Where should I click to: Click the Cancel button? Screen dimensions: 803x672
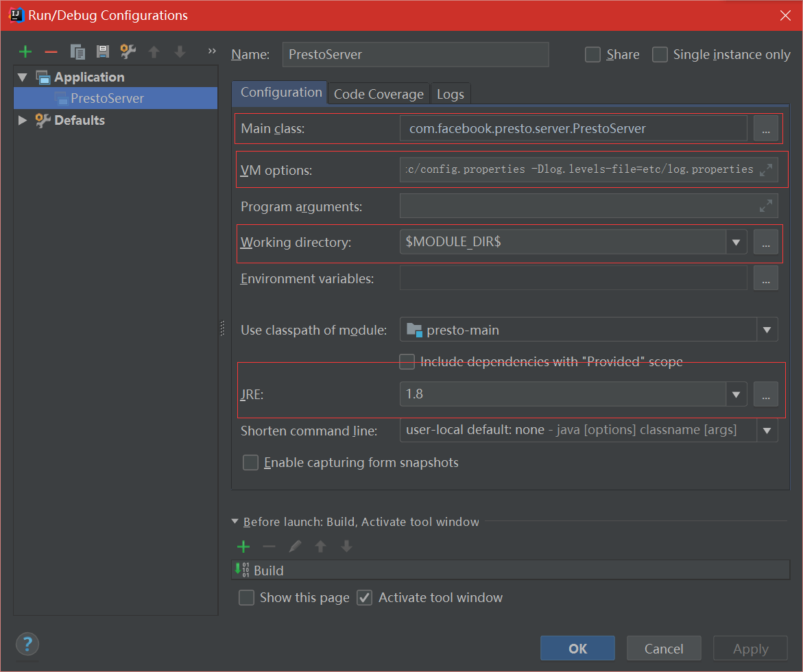[664, 649]
